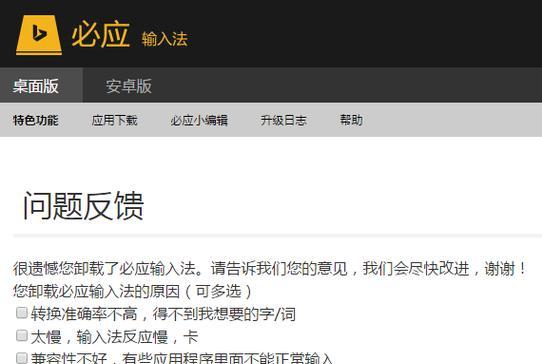
Task: Click the 必应 brand title
Action: 100,34
